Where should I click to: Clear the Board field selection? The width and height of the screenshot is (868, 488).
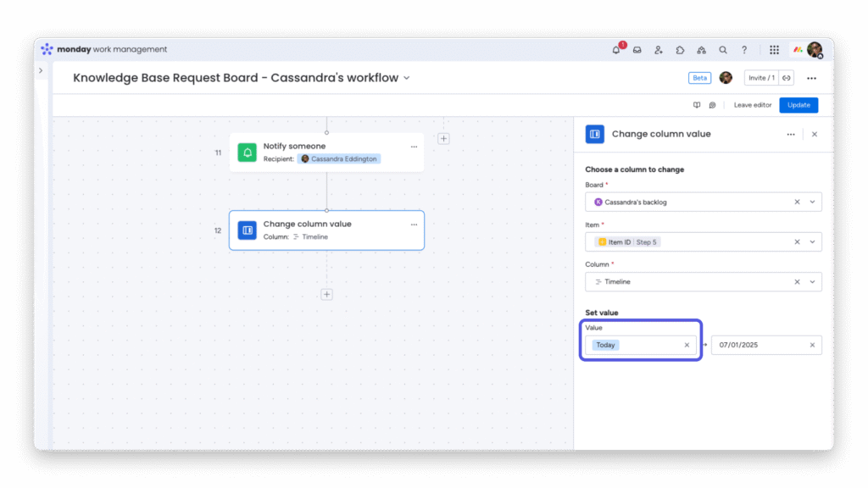pos(797,202)
